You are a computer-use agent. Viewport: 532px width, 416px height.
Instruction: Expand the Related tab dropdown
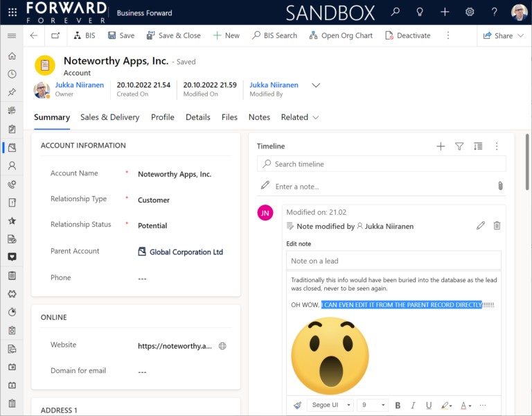300,117
